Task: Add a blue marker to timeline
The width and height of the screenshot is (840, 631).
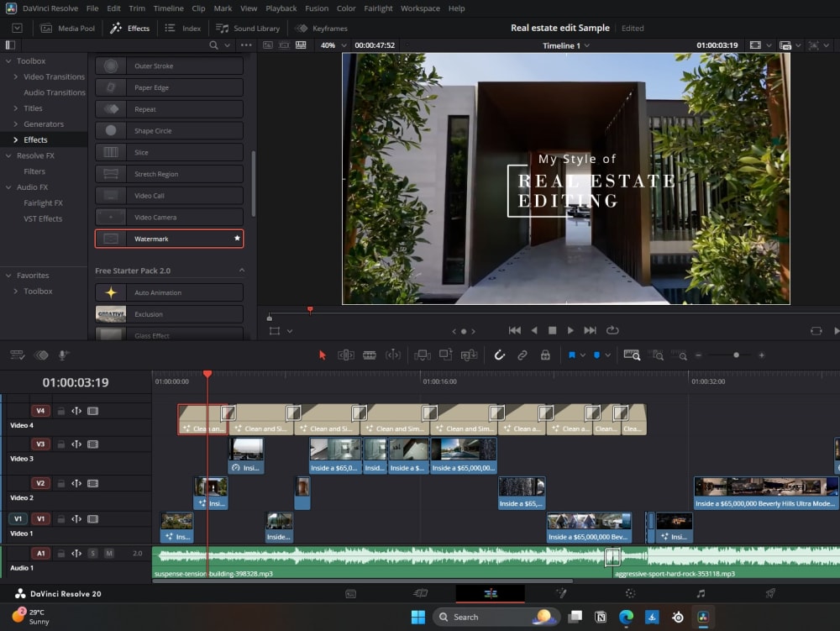Action: point(596,355)
